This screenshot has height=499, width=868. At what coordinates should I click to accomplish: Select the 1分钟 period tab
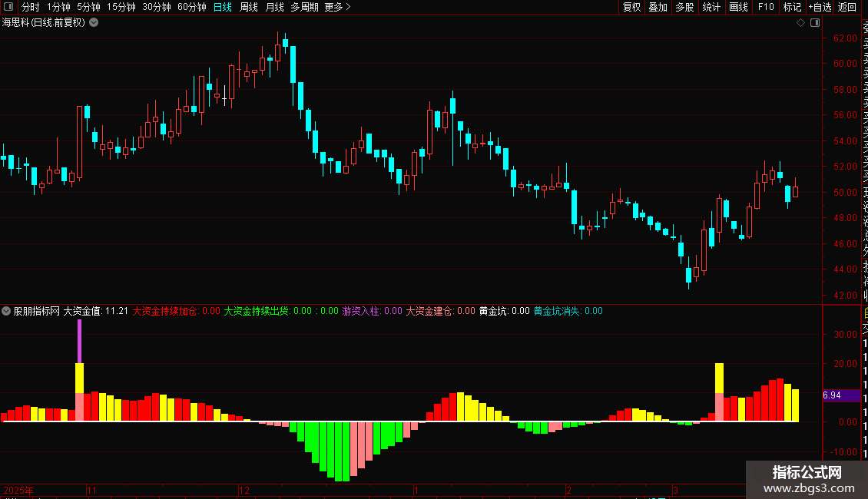click(58, 7)
